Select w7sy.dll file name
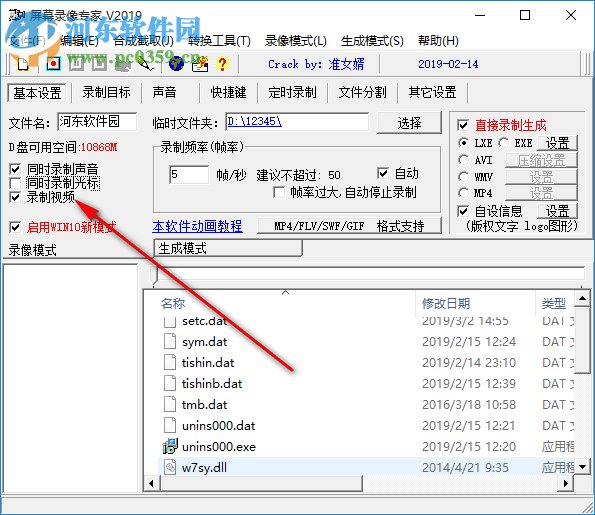This screenshot has width=595, height=515. tap(204, 468)
